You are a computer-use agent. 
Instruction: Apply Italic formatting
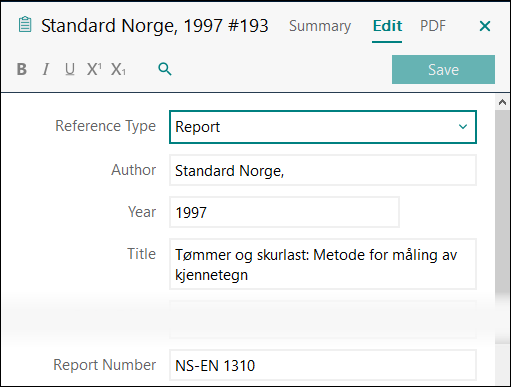pos(46,69)
